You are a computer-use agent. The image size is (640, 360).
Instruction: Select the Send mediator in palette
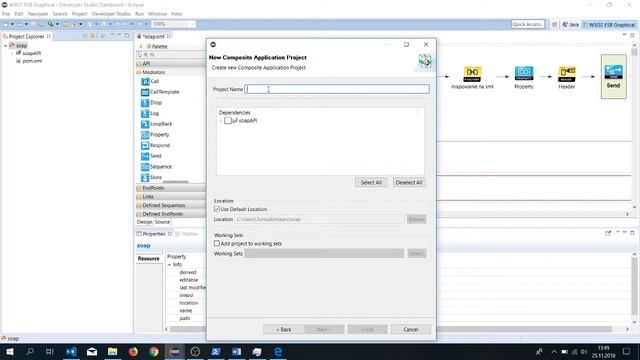click(x=151, y=156)
